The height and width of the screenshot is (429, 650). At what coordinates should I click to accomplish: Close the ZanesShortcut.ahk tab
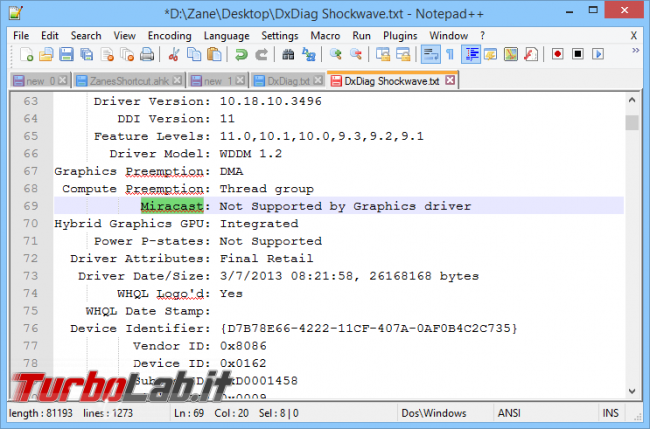(177, 80)
